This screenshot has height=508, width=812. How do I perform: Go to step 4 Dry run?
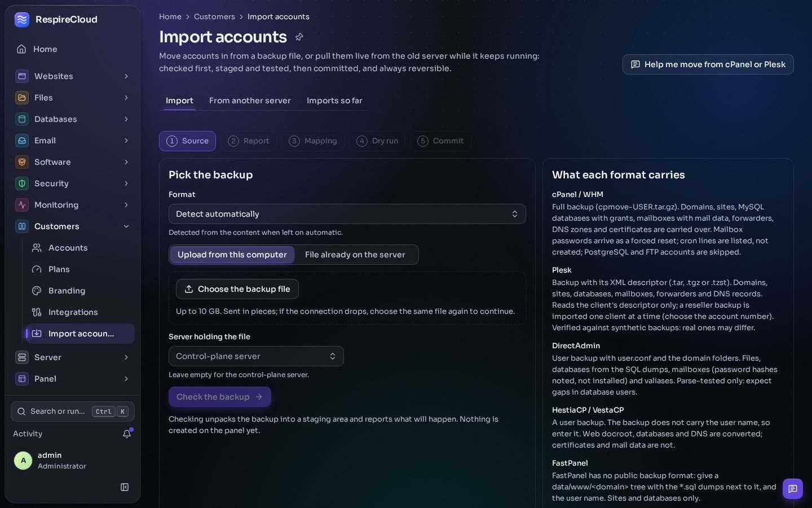377,141
